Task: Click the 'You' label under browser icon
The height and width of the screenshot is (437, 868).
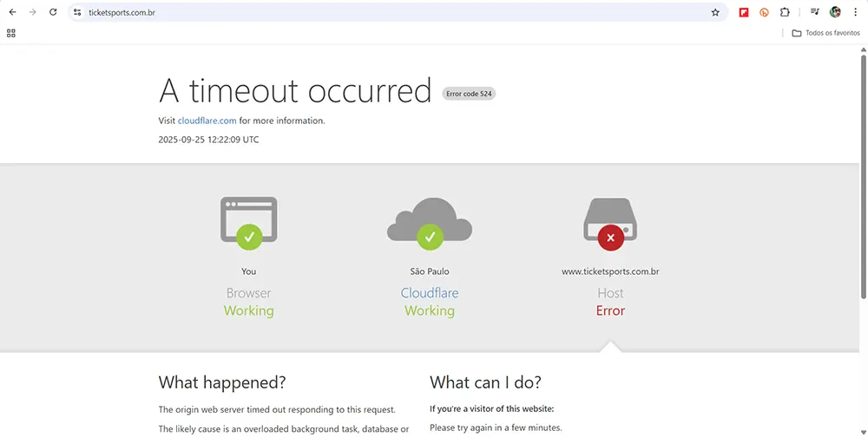Action: pyautogui.click(x=248, y=271)
